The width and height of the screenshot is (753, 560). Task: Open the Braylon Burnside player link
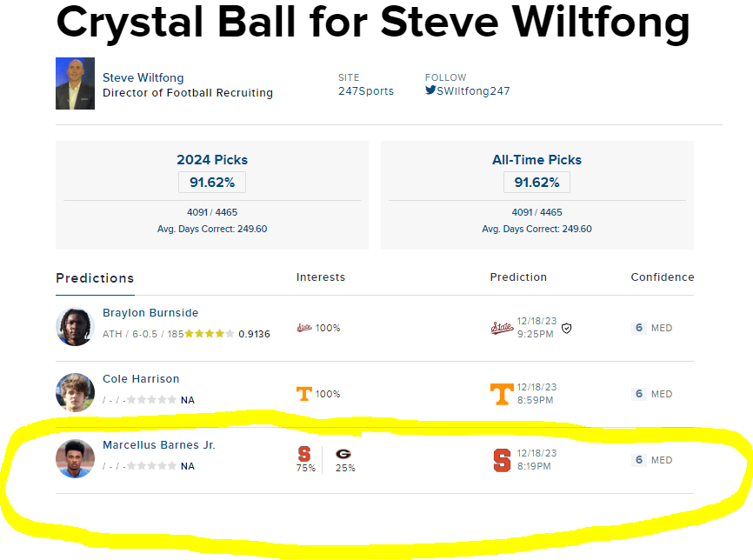150,313
